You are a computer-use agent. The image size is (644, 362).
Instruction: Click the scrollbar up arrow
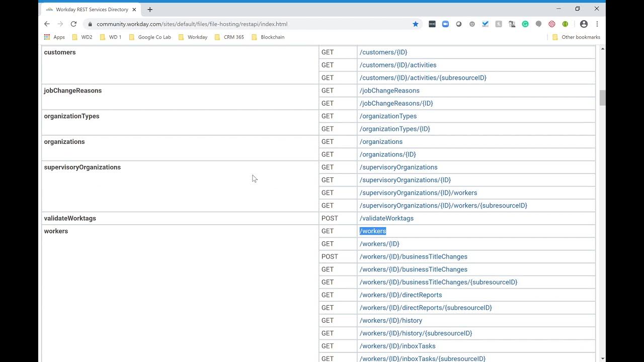602,49
